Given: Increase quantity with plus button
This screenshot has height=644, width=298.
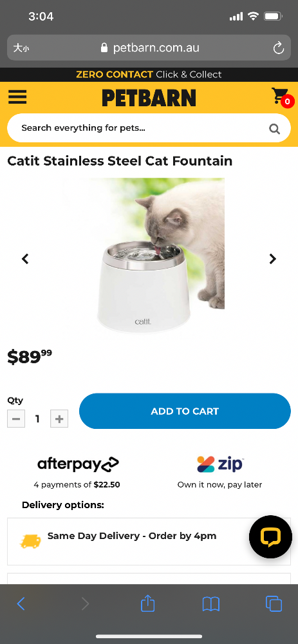Looking at the screenshot, I should tap(59, 419).
